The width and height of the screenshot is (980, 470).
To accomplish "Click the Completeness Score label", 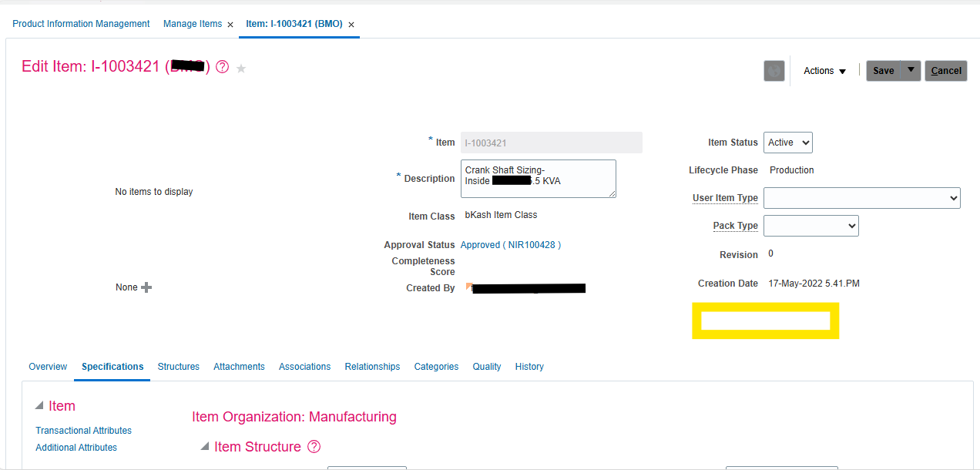I will coord(423,267).
